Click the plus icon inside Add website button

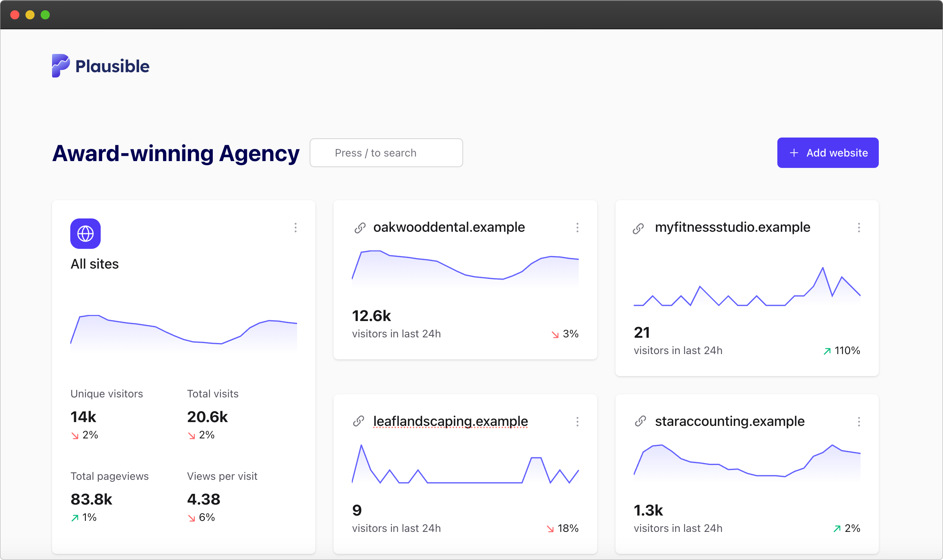(794, 153)
